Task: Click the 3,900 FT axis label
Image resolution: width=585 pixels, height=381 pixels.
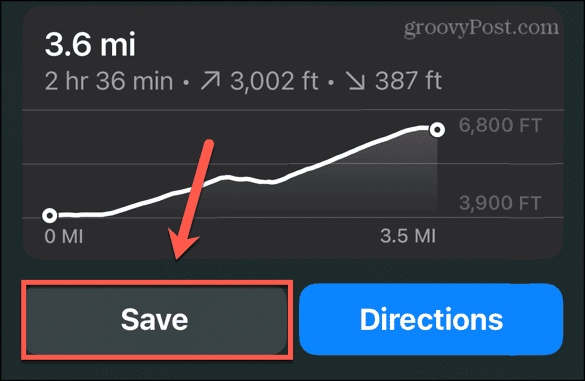Action: pyautogui.click(x=500, y=203)
